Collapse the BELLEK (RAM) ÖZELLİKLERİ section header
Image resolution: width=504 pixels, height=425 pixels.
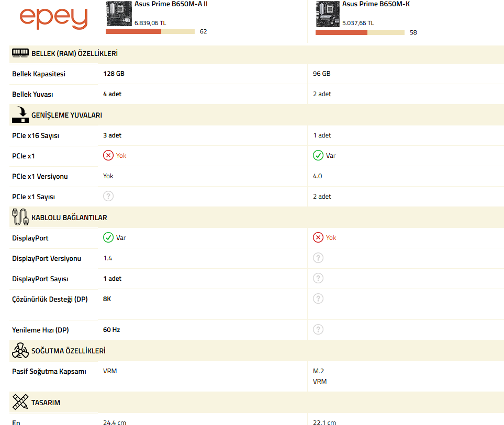256,53
